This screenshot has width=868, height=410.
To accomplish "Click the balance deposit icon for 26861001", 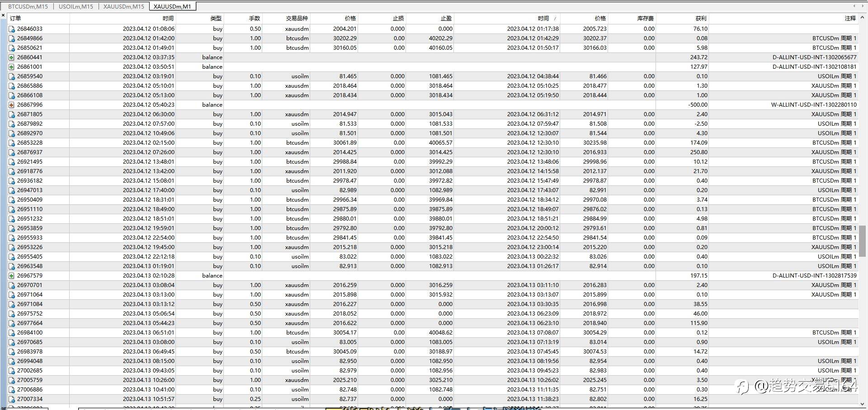I will [x=12, y=67].
